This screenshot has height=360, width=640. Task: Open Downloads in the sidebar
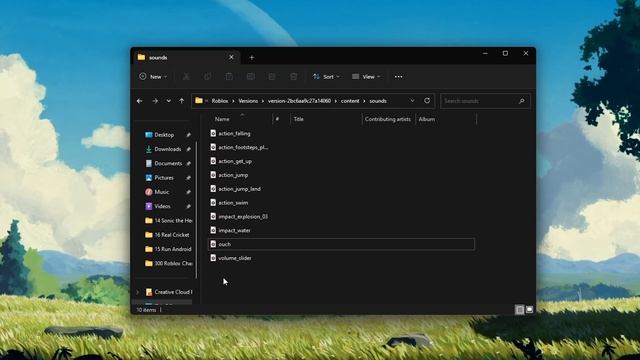(167, 149)
